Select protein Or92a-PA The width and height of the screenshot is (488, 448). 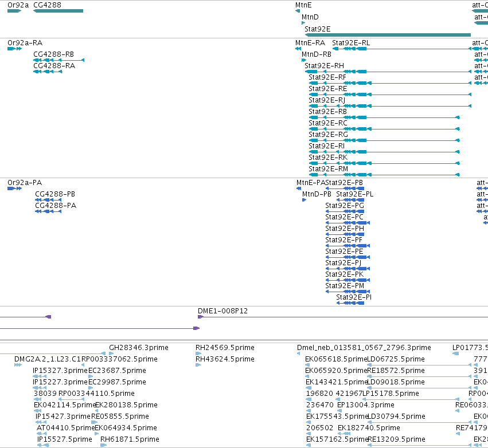pos(25,183)
